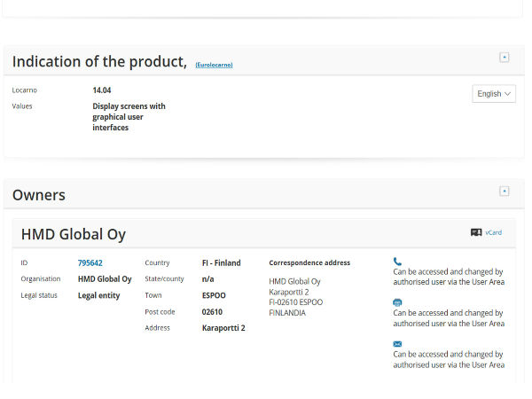Select the Locarno value 14.04
The width and height of the screenshot is (532, 399).
[x=102, y=90]
